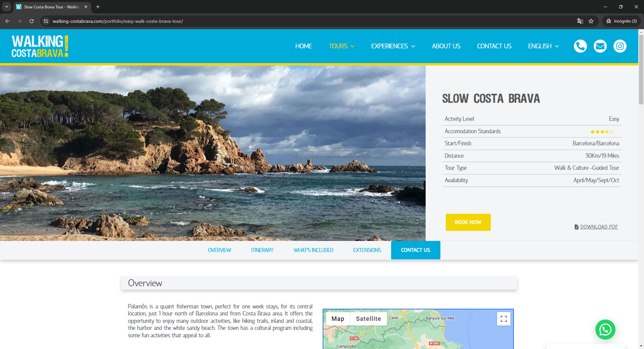Bookmark this page with star icon

point(591,21)
